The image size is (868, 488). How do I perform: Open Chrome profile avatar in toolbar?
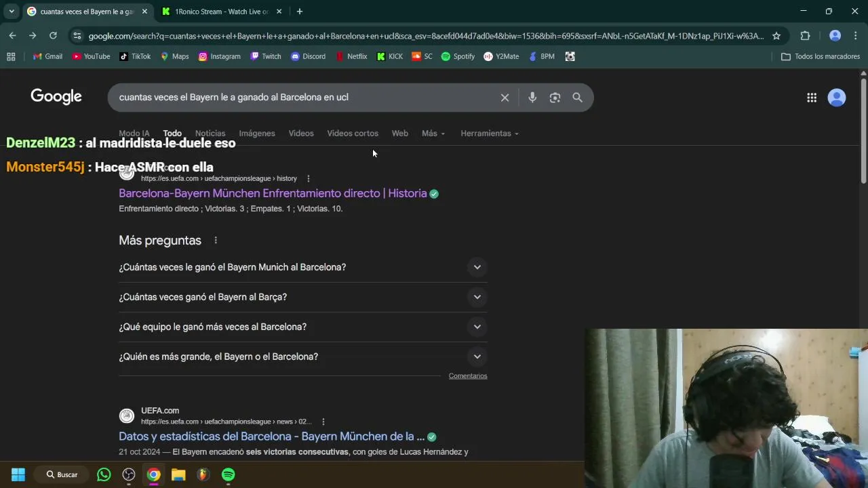[x=835, y=36]
